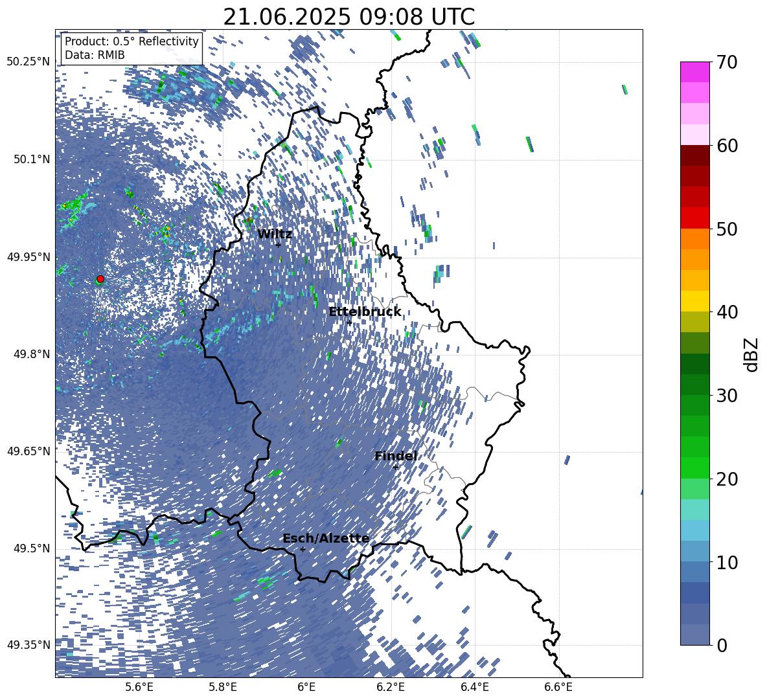Click the Ettelbruck cross marker
The width and height of the screenshot is (767, 700).
point(349,322)
